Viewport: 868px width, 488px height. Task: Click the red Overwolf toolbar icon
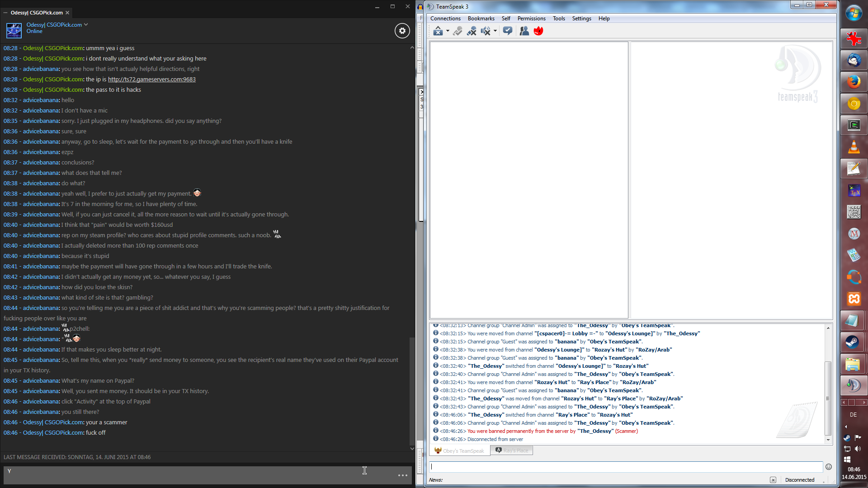538,31
